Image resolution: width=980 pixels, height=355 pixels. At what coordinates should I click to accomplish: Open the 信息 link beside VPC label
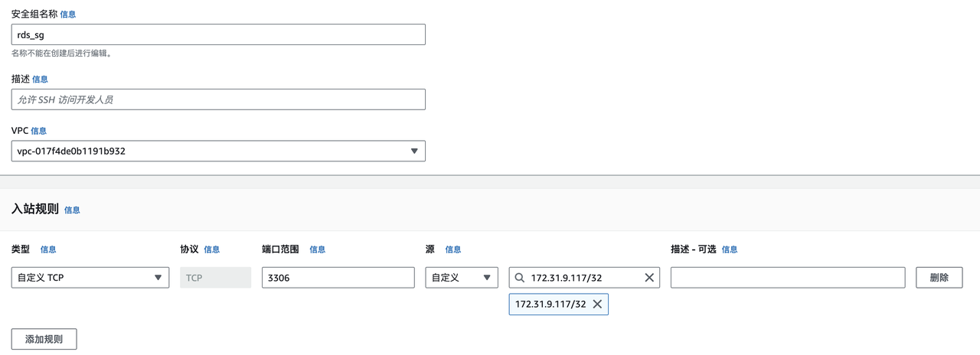coord(39,131)
